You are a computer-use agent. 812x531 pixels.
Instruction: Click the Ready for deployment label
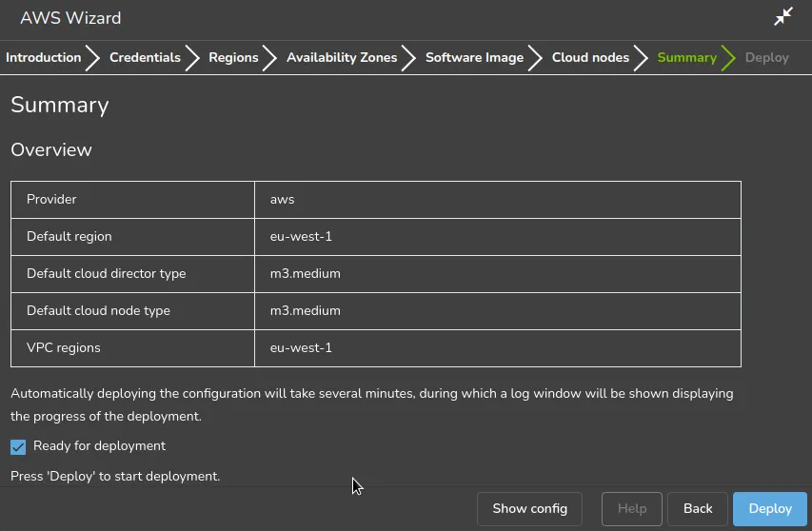99,446
